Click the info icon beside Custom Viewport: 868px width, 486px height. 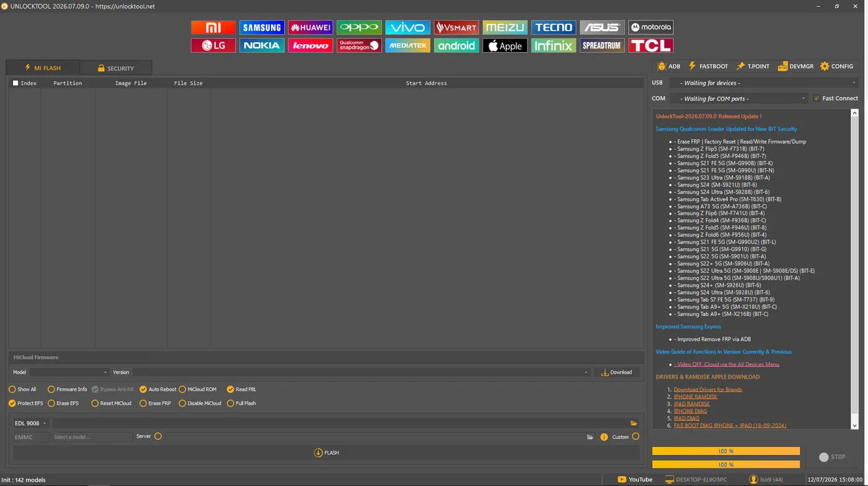[x=604, y=437]
